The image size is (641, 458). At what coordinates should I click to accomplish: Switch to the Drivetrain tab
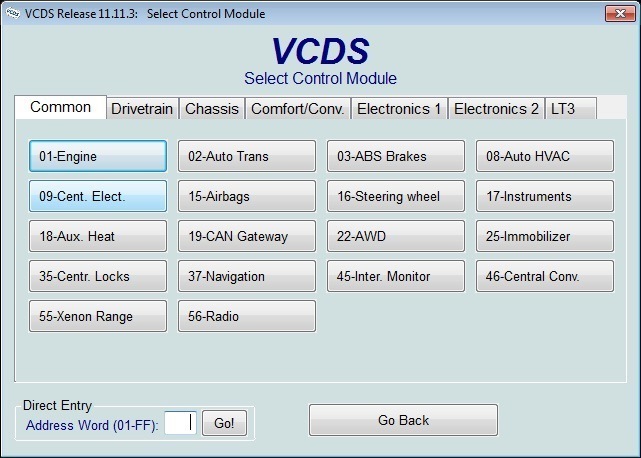click(x=142, y=109)
